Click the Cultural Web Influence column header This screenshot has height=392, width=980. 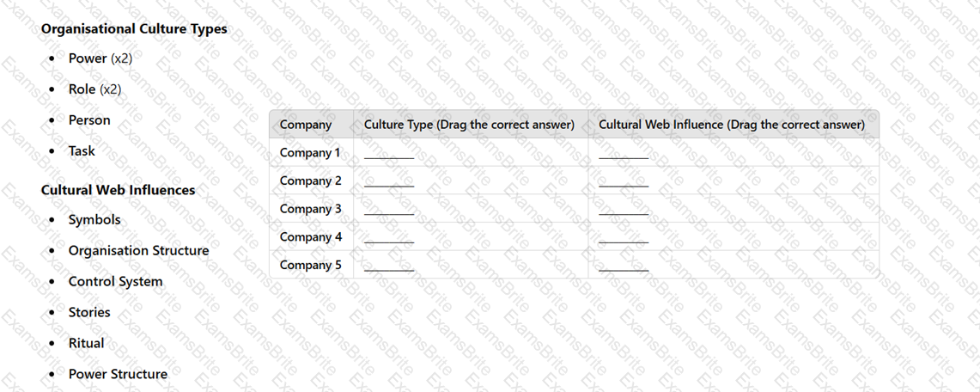(x=732, y=125)
